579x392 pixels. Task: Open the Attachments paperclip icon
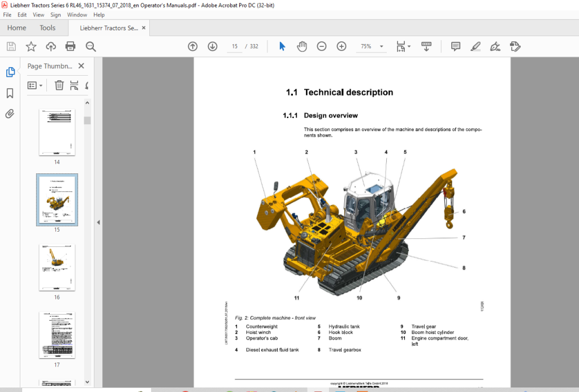click(10, 114)
